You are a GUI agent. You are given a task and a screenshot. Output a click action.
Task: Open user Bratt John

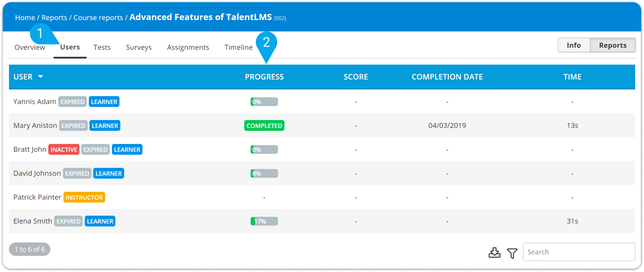pyautogui.click(x=30, y=150)
